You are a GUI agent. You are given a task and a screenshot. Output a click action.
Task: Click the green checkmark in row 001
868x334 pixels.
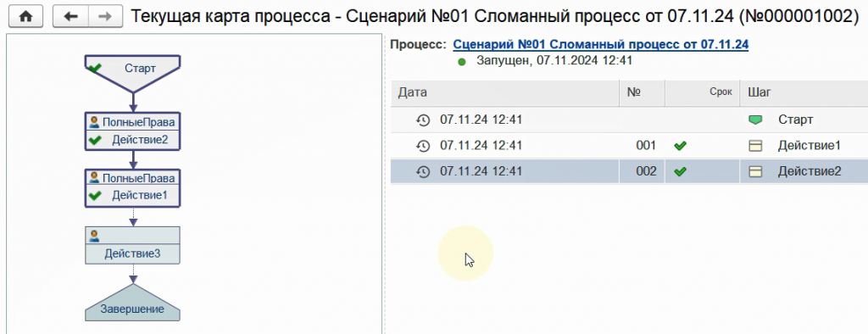[x=681, y=146]
